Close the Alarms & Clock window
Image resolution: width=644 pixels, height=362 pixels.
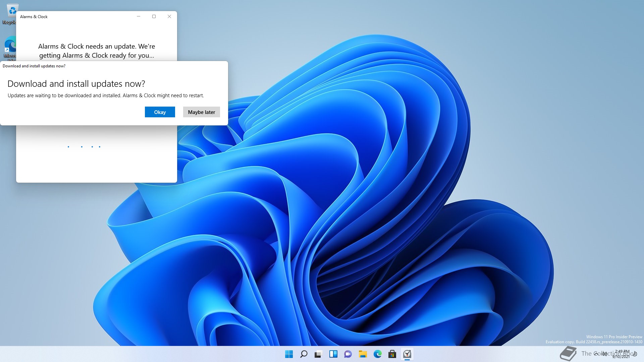pyautogui.click(x=169, y=16)
